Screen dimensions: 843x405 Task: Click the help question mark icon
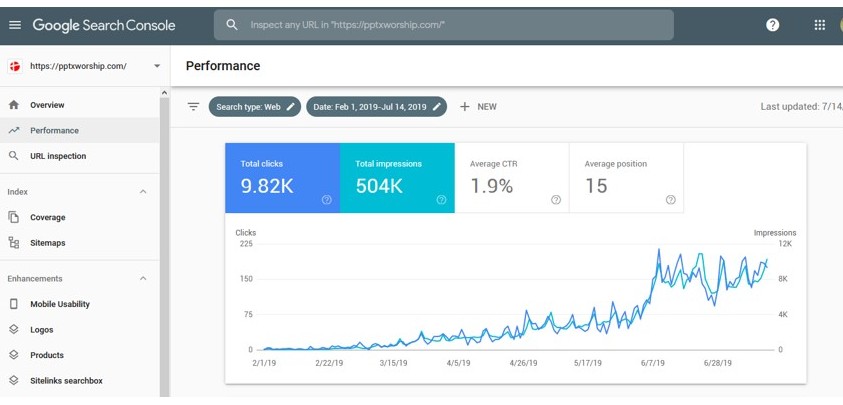(772, 25)
